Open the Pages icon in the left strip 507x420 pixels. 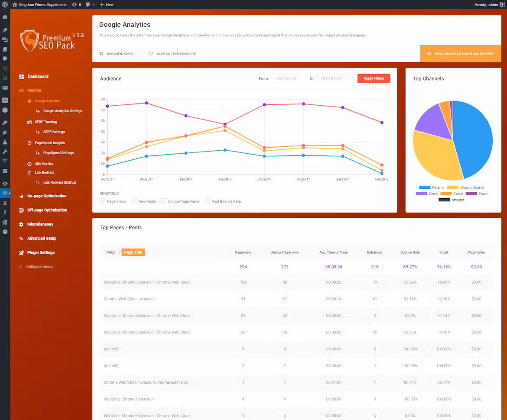(x=5, y=49)
